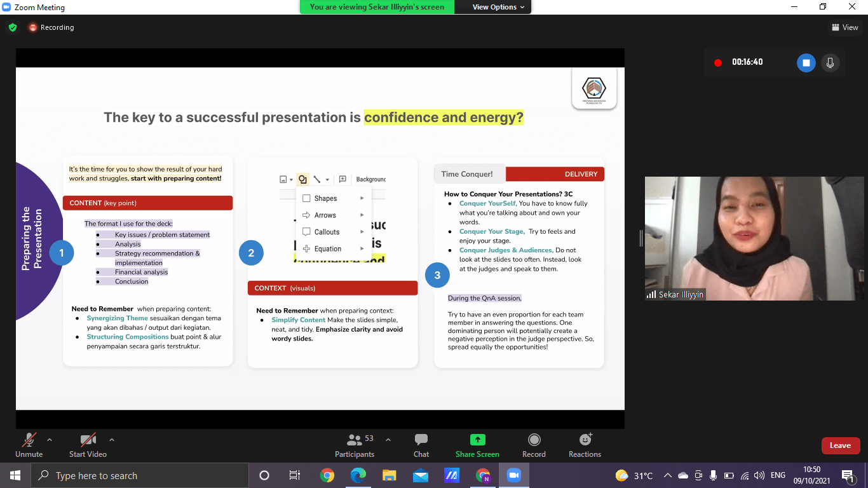Leave the meeting with red Leave button
The image size is (868, 488).
[x=840, y=445]
